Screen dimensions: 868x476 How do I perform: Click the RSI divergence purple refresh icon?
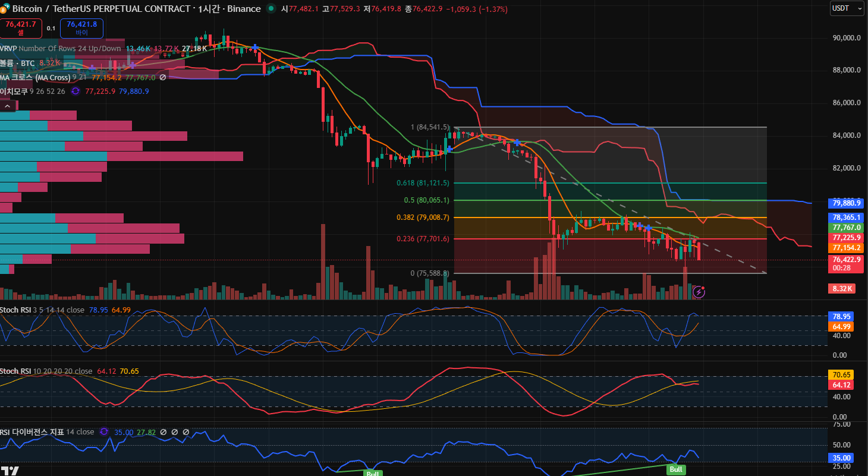(104, 432)
